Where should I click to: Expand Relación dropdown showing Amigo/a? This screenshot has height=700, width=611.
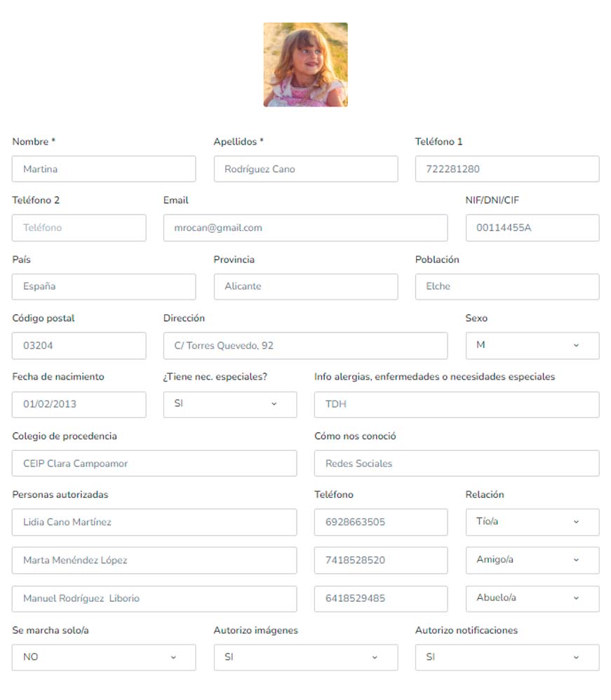(532, 560)
